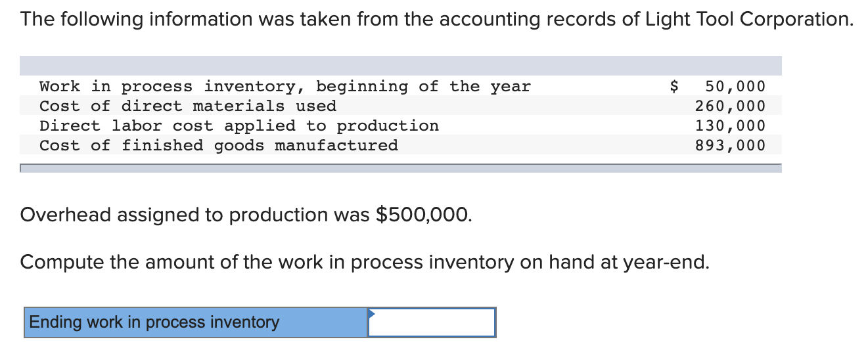Click the shaded header bar above the table
Viewport: 868px width, 352px height.
401,66
